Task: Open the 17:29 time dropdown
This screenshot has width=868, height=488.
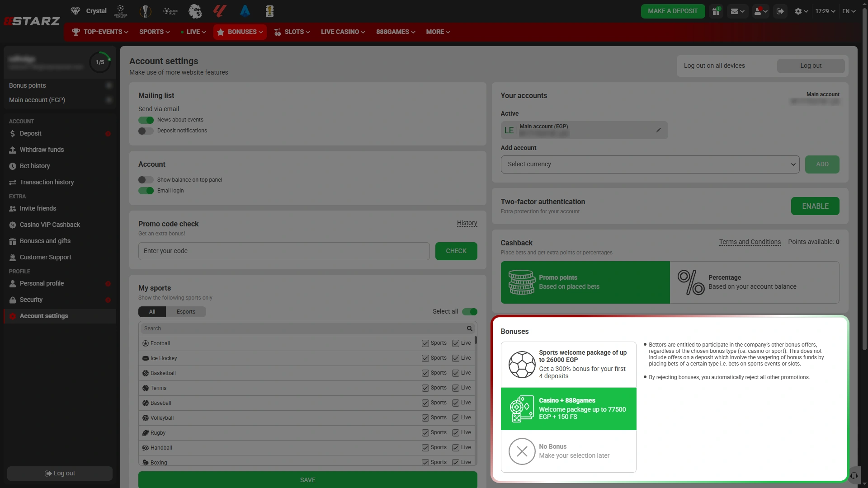Action: (825, 11)
